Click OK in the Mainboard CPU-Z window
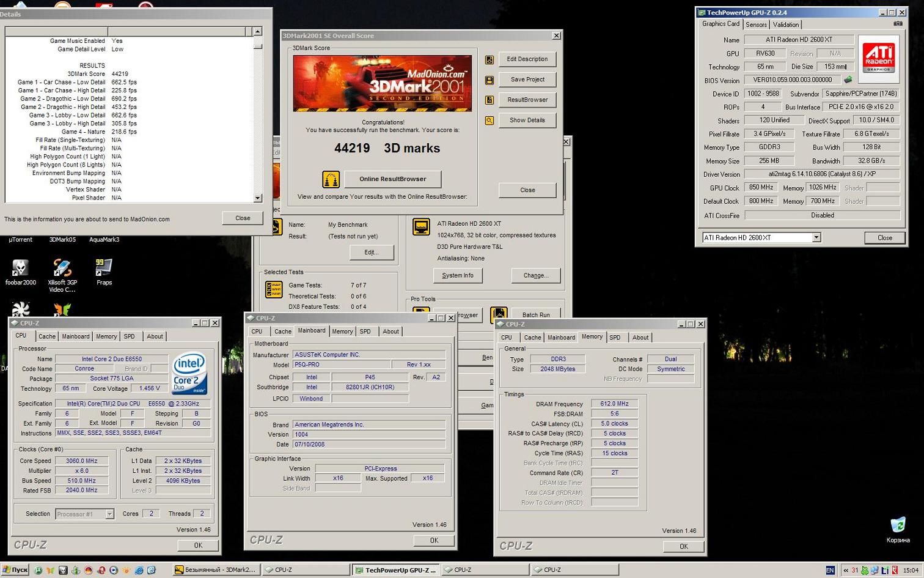924x578 pixels. click(434, 540)
